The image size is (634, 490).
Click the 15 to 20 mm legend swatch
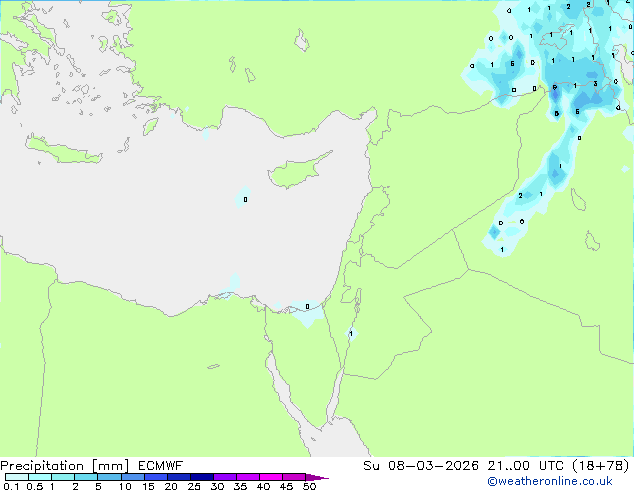click(x=155, y=477)
